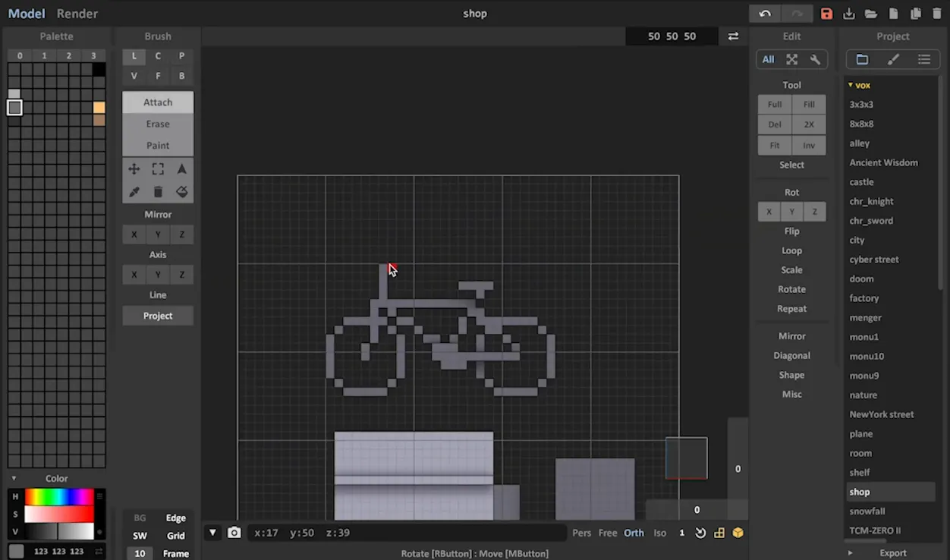Screen dimensions: 950x560
Task: Click the trash delete icon in top bar
Action: click(937, 14)
